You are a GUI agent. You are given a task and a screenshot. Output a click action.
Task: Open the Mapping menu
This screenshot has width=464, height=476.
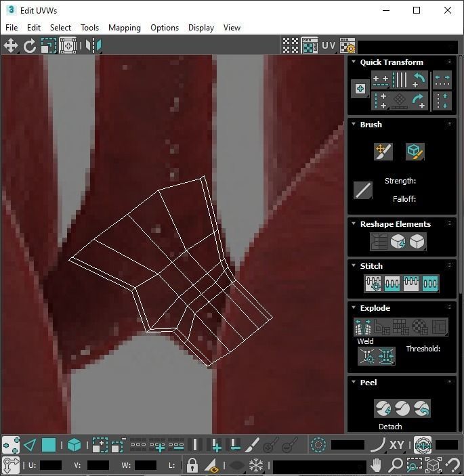[x=125, y=28]
